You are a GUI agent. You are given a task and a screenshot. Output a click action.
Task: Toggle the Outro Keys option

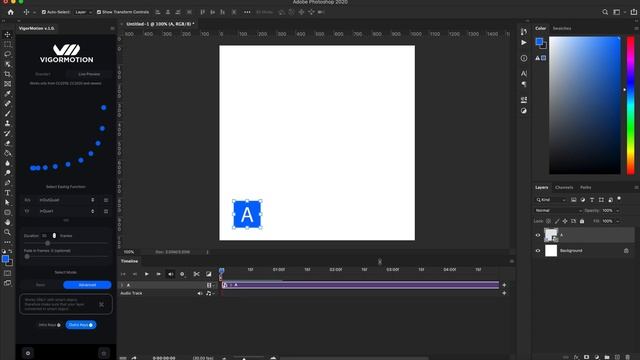(x=81, y=325)
